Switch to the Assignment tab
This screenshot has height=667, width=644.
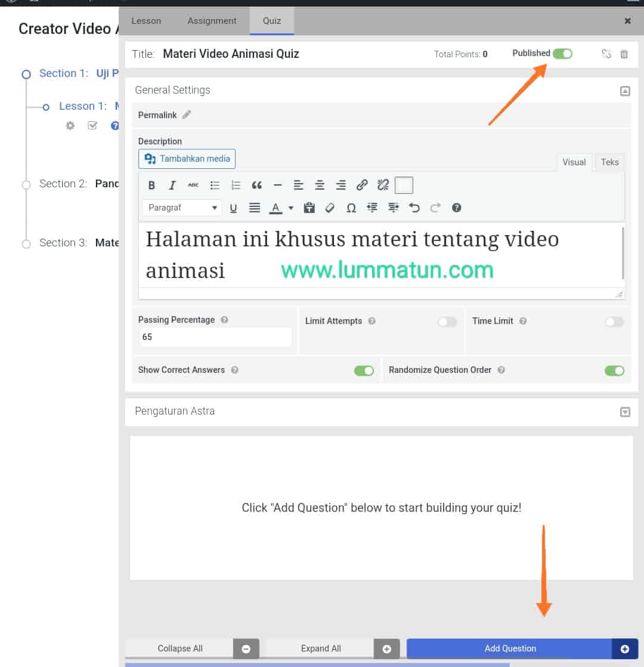coord(212,21)
